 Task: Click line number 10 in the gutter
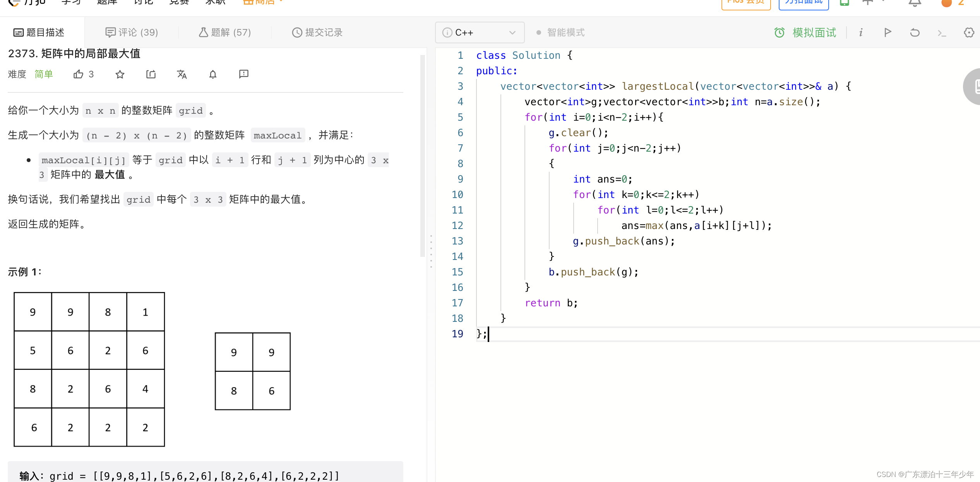(x=457, y=195)
